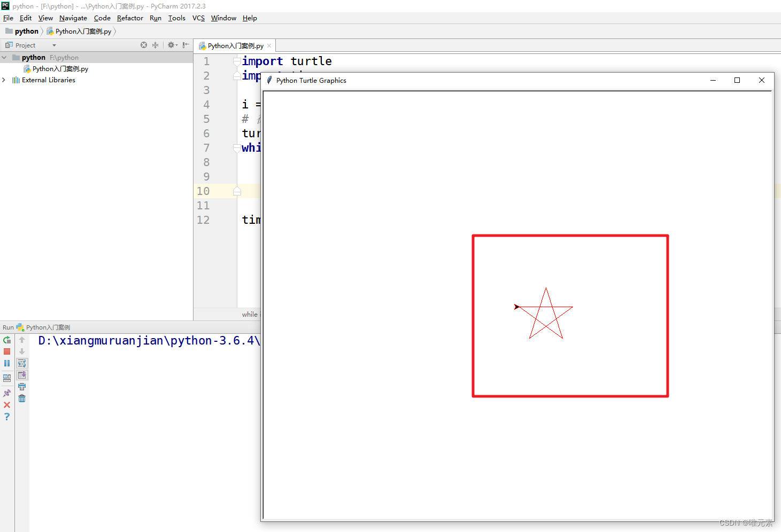Clear all console output with trash icon
Image resolution: width=781 pixels, height=532 pixels.
22,398
